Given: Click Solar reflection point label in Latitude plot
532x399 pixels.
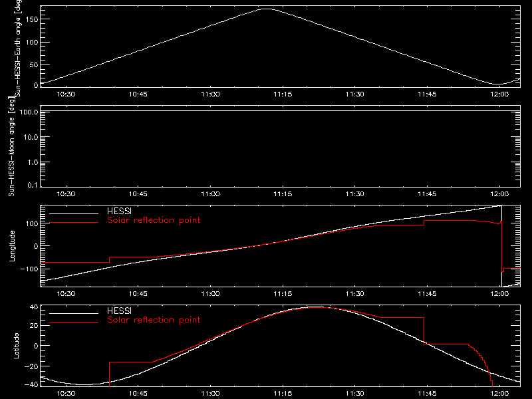Looking at the screenshot, I should click(154, 320).
